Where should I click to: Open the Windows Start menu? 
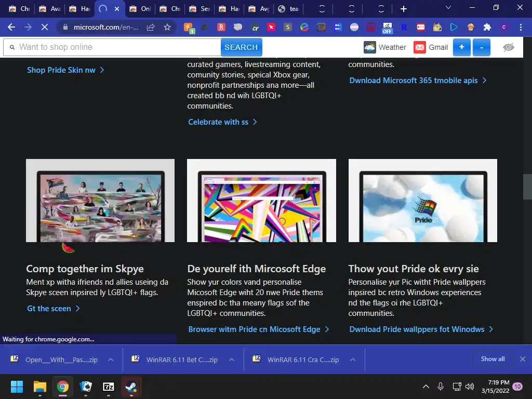point(17,387)
